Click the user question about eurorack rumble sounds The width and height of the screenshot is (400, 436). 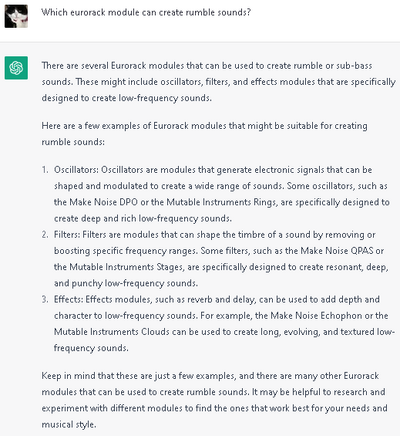(x=146, y=12)
